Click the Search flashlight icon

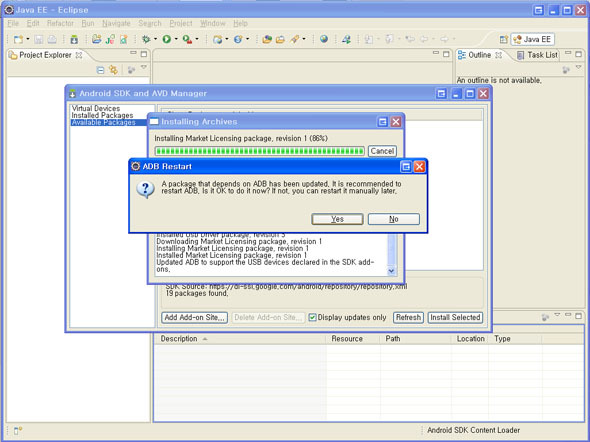(x=294, y=39)
